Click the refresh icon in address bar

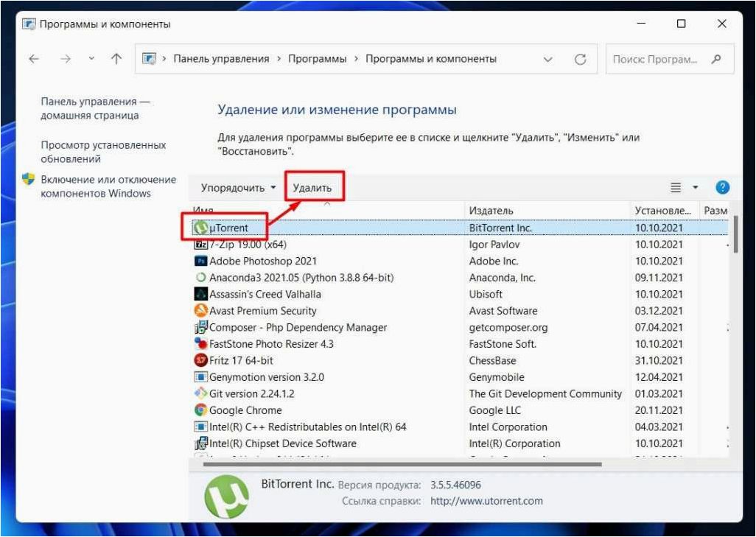[x=581, y=59]
